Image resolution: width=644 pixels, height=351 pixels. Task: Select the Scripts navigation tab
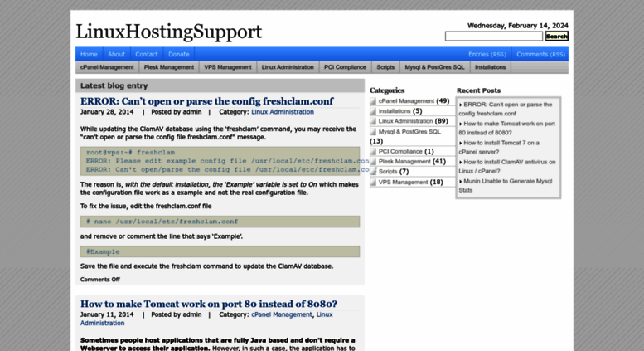point(385,67)
